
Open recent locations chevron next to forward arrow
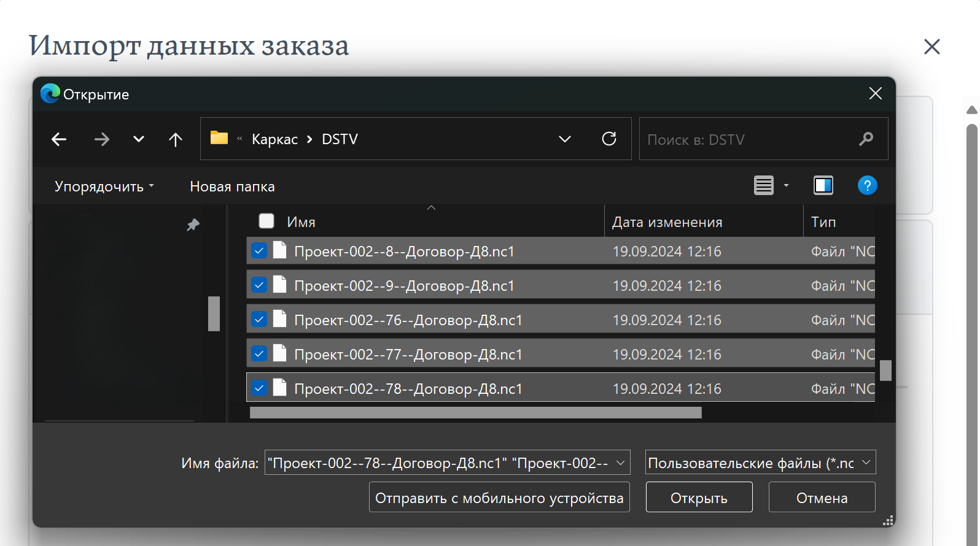click(x=139, y=139)
